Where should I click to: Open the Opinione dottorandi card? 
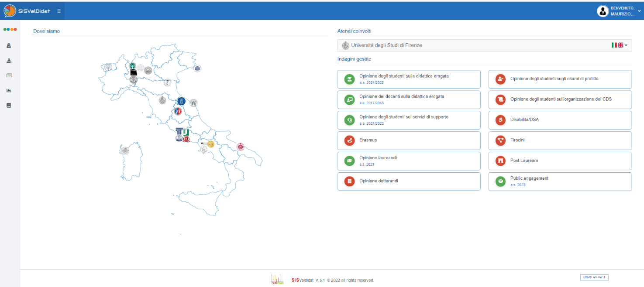coord(409,181)
